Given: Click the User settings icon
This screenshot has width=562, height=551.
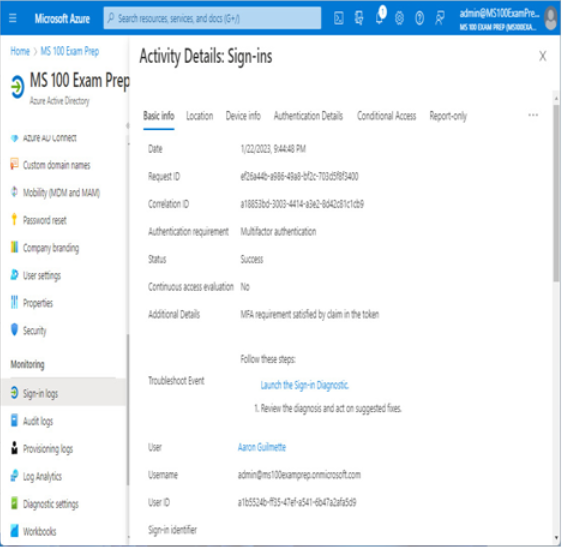Looking at the screenshot, I should [x=14, y=275].
